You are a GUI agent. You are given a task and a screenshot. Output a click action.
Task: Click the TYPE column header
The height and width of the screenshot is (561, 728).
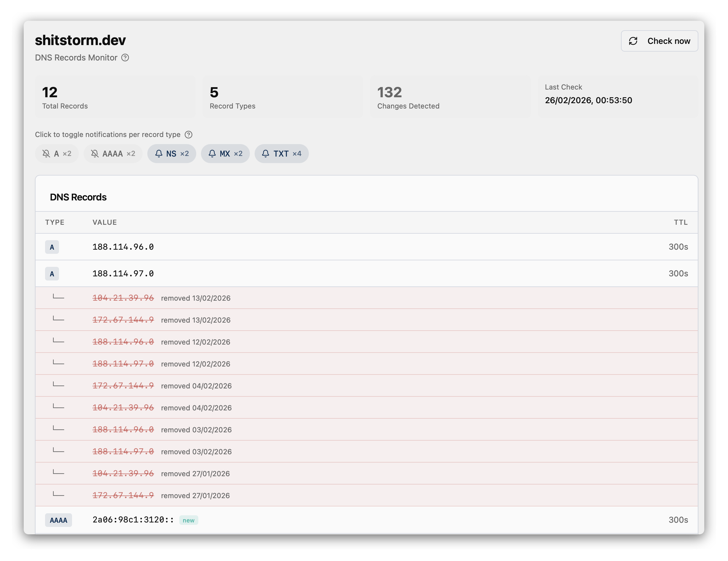(55, 222)
